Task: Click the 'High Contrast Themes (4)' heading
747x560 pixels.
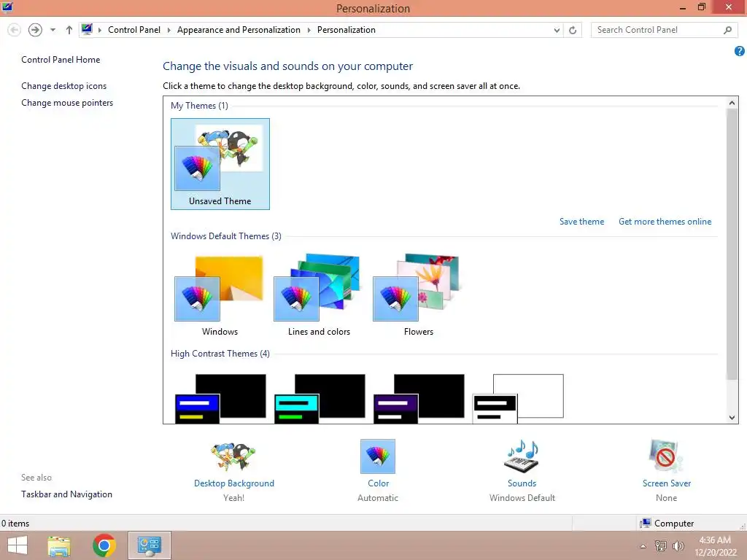Action: (220, 354)
